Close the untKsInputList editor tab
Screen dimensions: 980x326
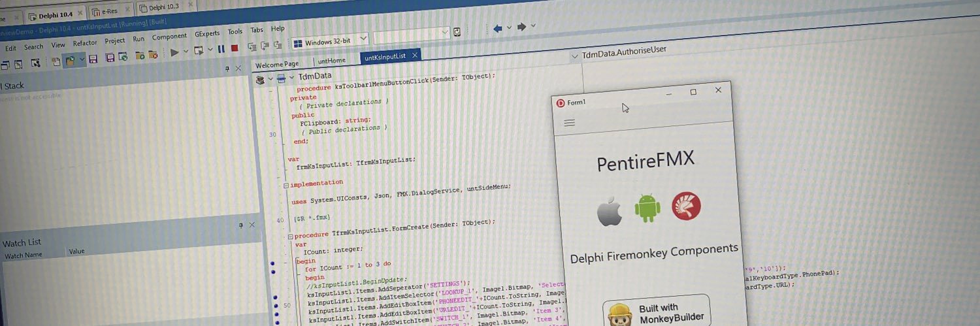pyautogui.click(x=415, y=55)
